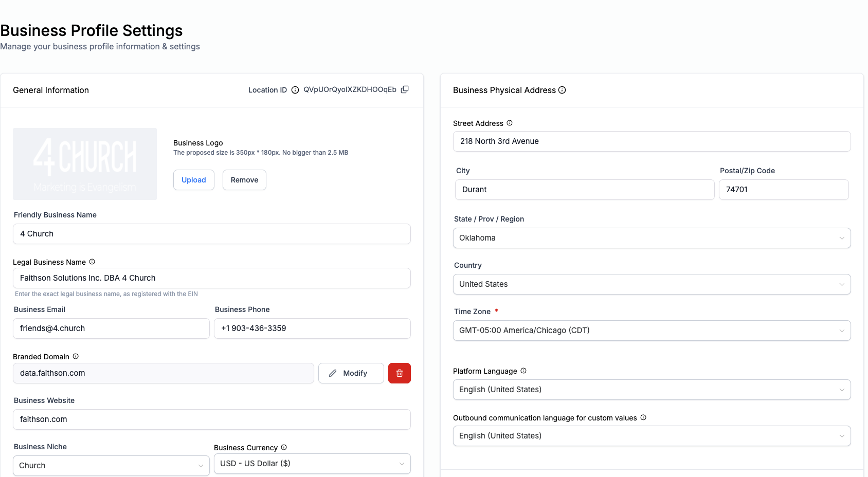Click the EIN helper text under legal name

(106, 294)
